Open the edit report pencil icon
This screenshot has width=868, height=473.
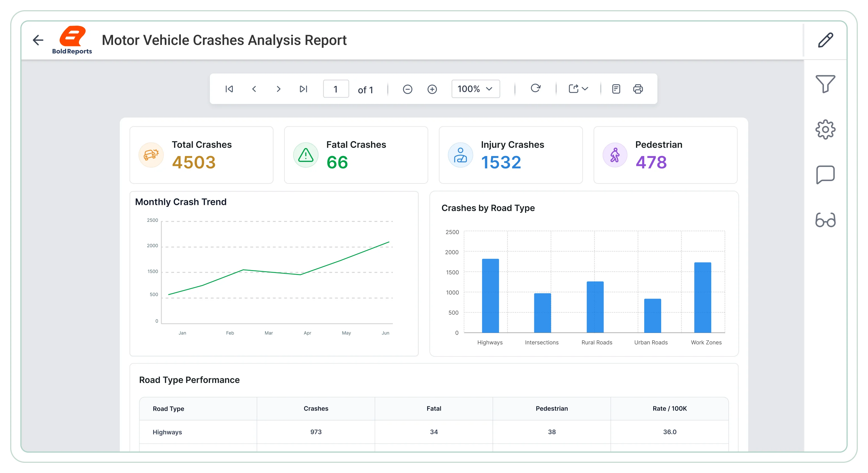[826, 40]
